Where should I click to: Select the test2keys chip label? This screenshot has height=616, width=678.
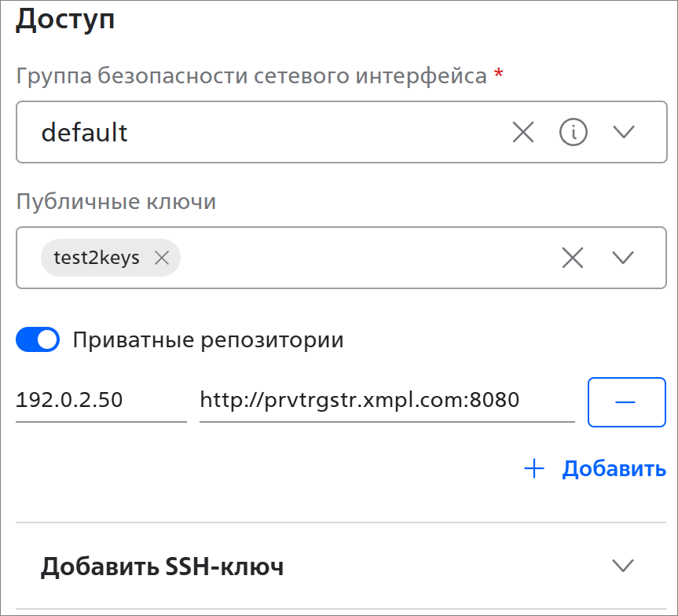click(97, 258)
